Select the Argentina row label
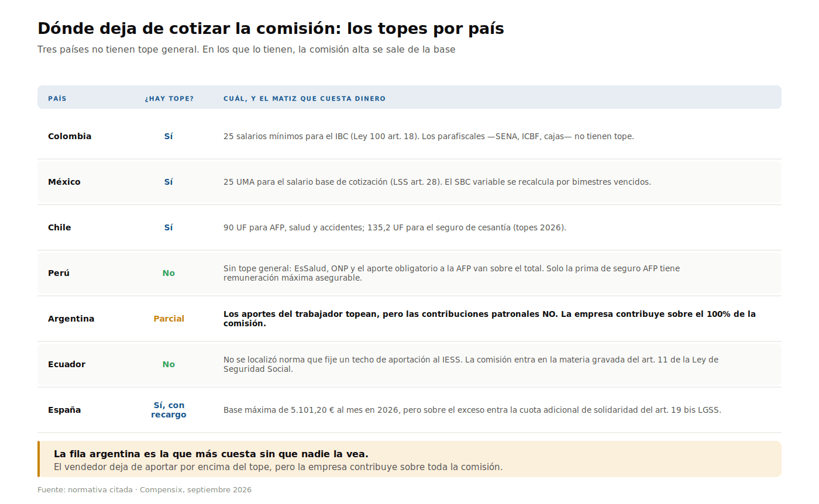The height and width of the screenshot is (504, 819). coord(71,319)
